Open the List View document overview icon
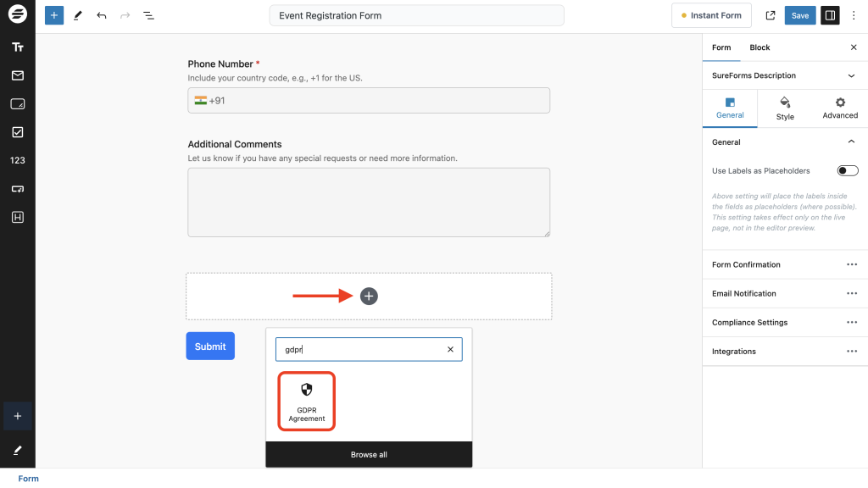The height and width of the screenshot is (488, 868). click(148, 14)
